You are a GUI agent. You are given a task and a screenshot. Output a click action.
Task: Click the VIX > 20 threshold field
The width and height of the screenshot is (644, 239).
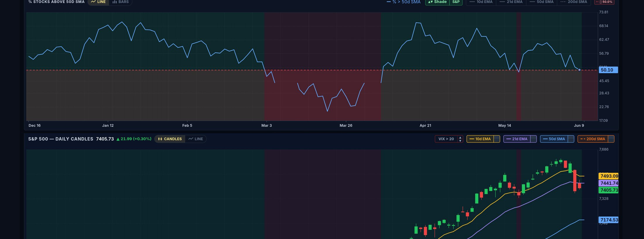point(446,139)
